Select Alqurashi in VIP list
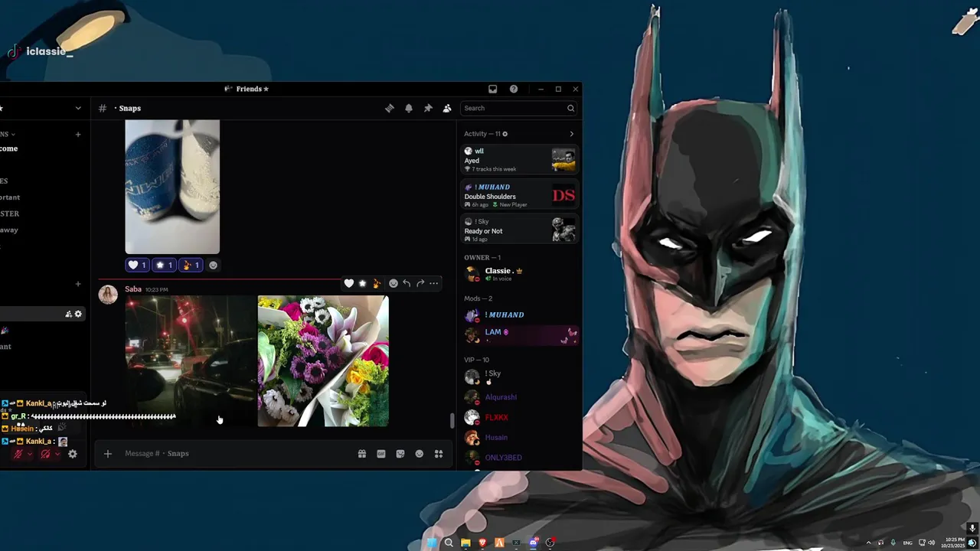The height and width of the screenshot is (551, 980). point(519,397)
